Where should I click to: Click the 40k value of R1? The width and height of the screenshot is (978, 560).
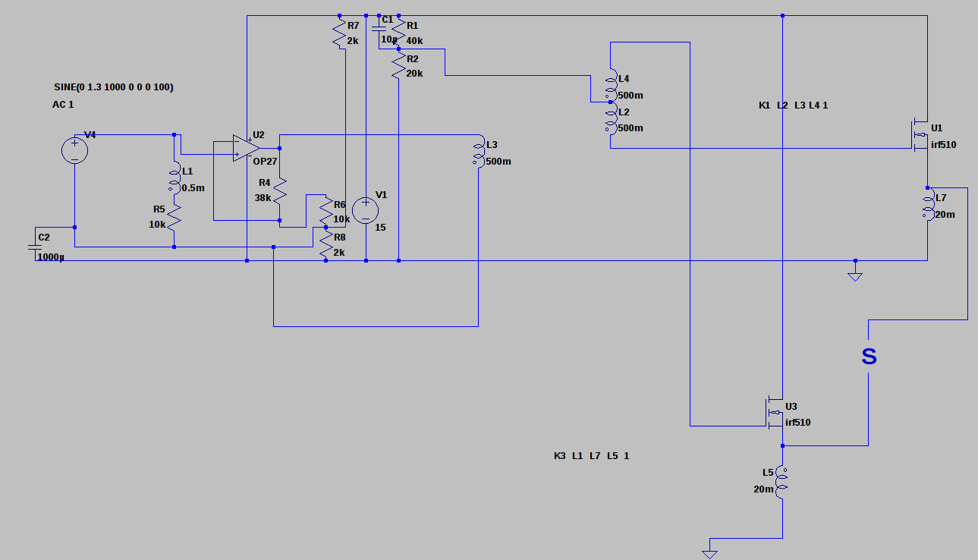[x=415, y=40]
